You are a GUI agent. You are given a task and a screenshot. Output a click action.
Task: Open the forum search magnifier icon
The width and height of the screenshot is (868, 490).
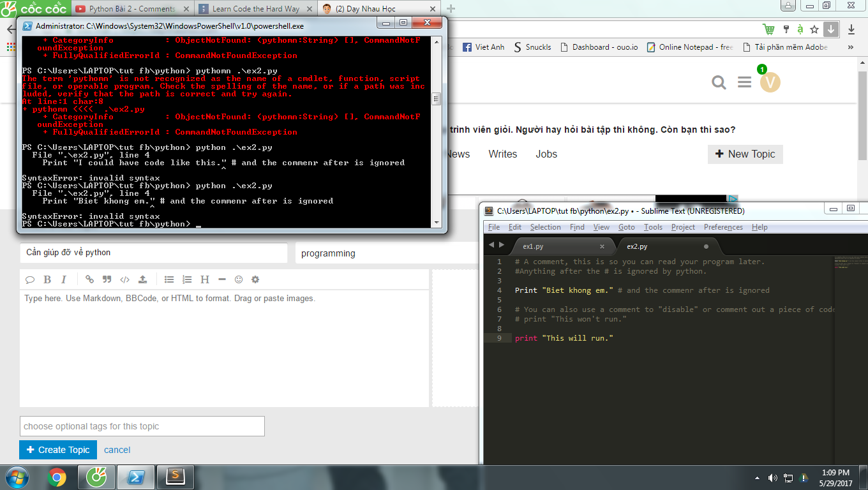719,82
